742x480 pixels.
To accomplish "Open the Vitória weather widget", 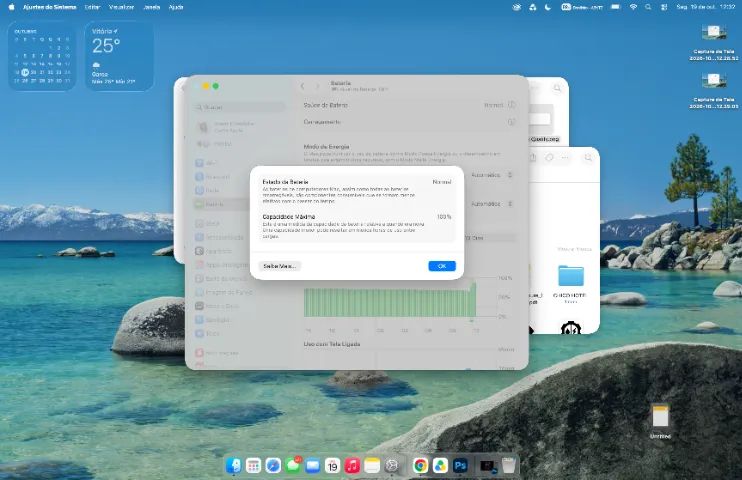I will (x=119, y=56).
